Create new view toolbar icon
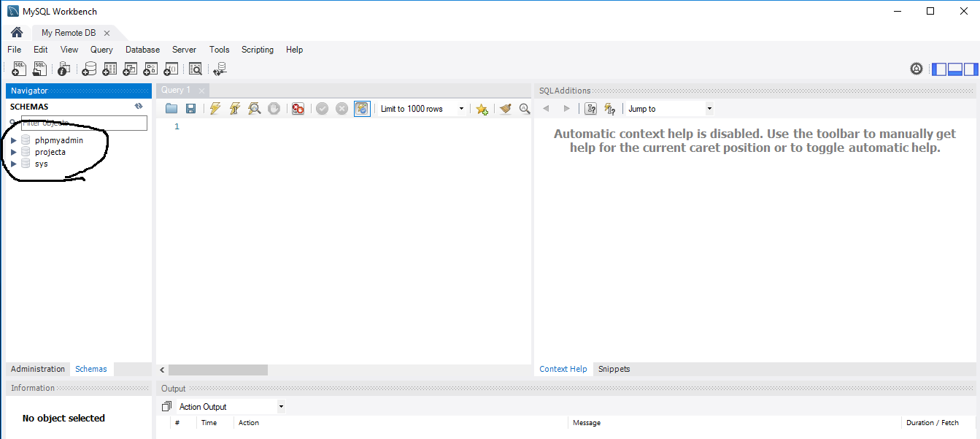The height and width of the screenshot is (439, 980). [130, 69]
